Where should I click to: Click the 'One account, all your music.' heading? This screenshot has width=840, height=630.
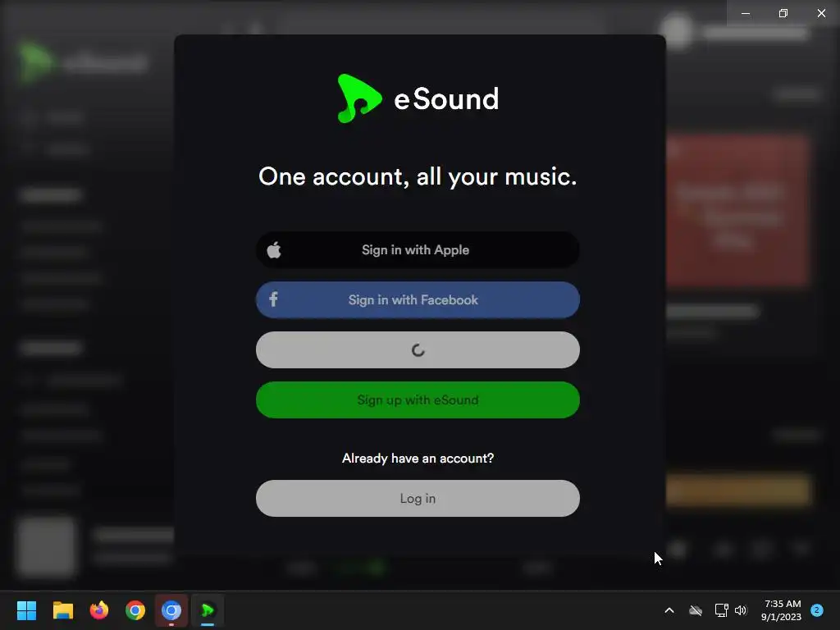(418, 176)
